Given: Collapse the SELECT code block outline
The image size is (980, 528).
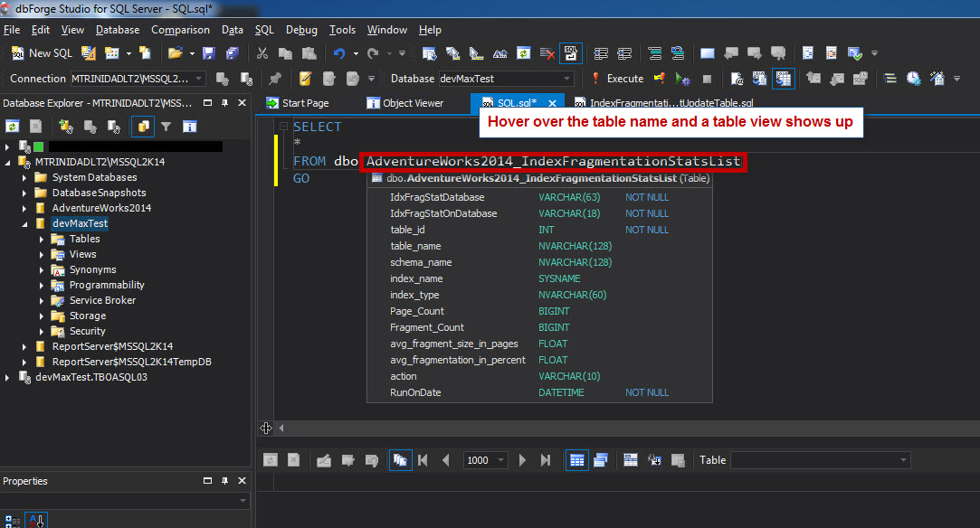Looking at the screenshot, I should coord(283,126).
